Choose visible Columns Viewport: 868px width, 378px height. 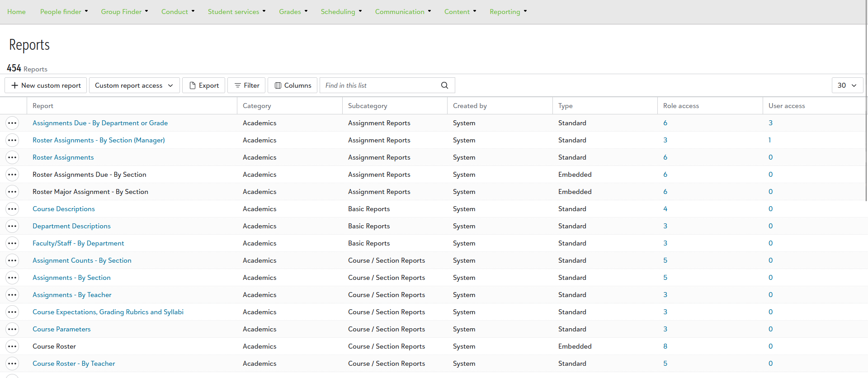292,85
